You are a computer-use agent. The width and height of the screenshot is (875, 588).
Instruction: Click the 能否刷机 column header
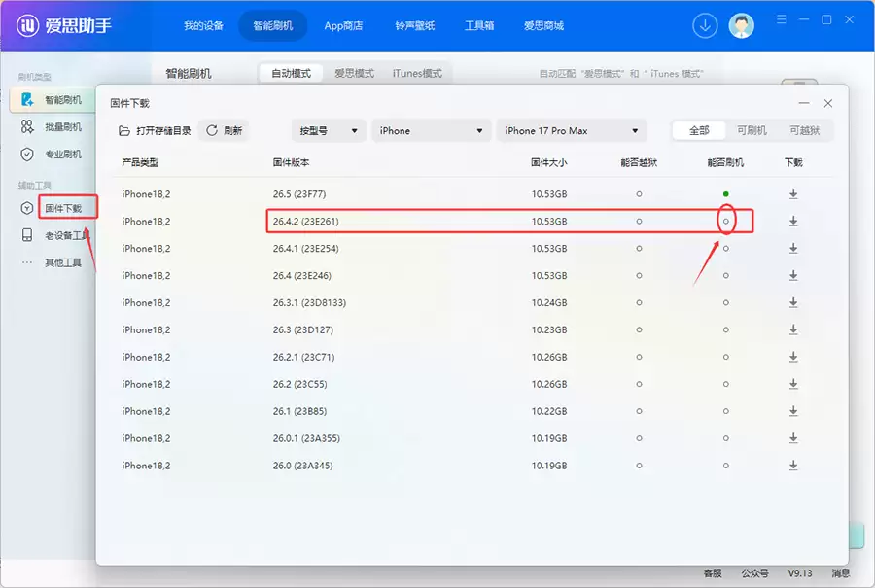[725, 163]
